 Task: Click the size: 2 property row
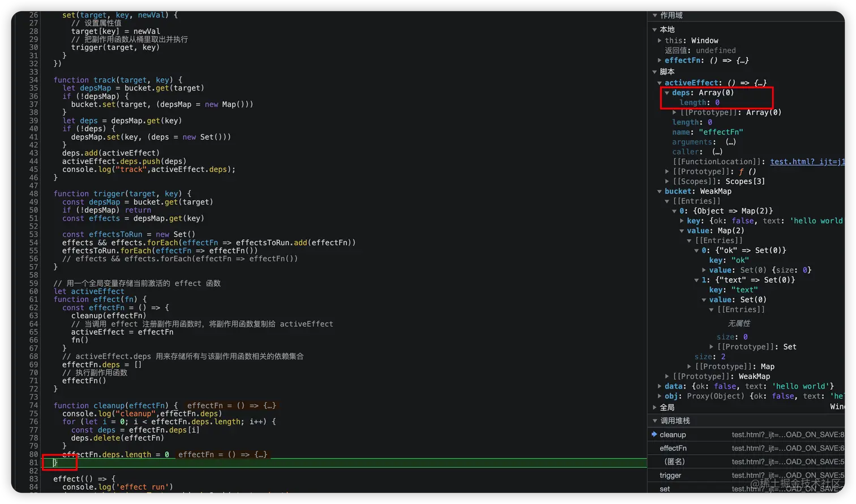click(x=710, y=357)
